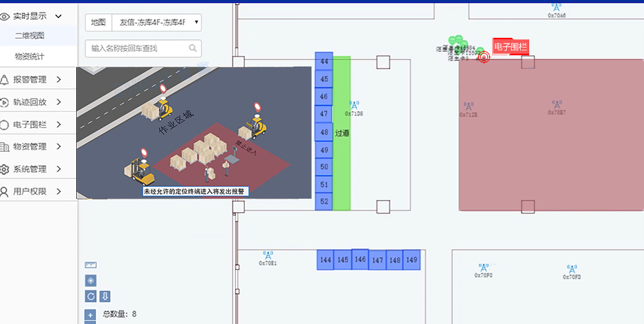Click the ruler measure tool icon
644x324 pixels.
[x=90, y=265]
